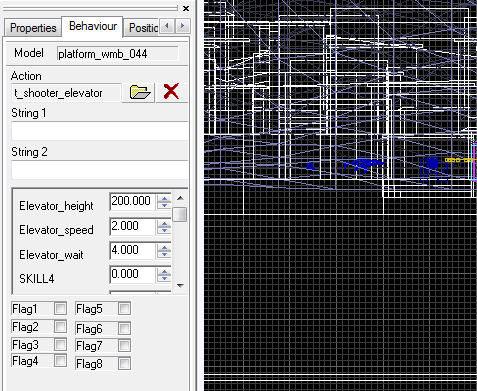The height and width of the screenshot is (391, 477).
Task: Click the Action name field t_shooter_elevator
Action: tap(66, 93)
